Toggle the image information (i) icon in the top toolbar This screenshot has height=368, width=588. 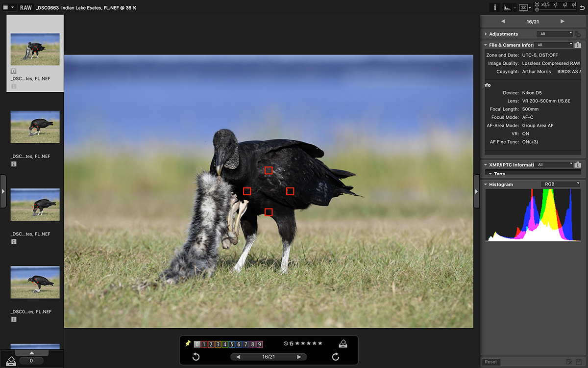pyautogui.click(x=495, y=7)
